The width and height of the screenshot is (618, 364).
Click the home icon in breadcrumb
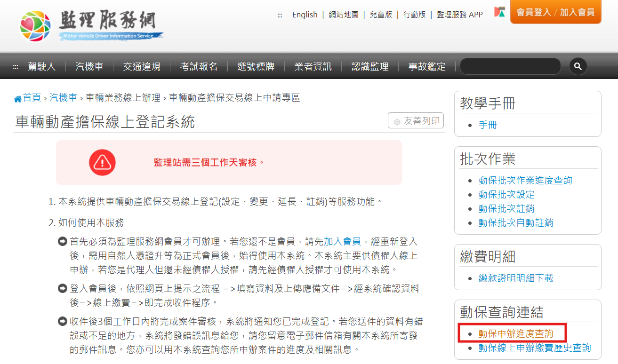(x=18, y=99)
